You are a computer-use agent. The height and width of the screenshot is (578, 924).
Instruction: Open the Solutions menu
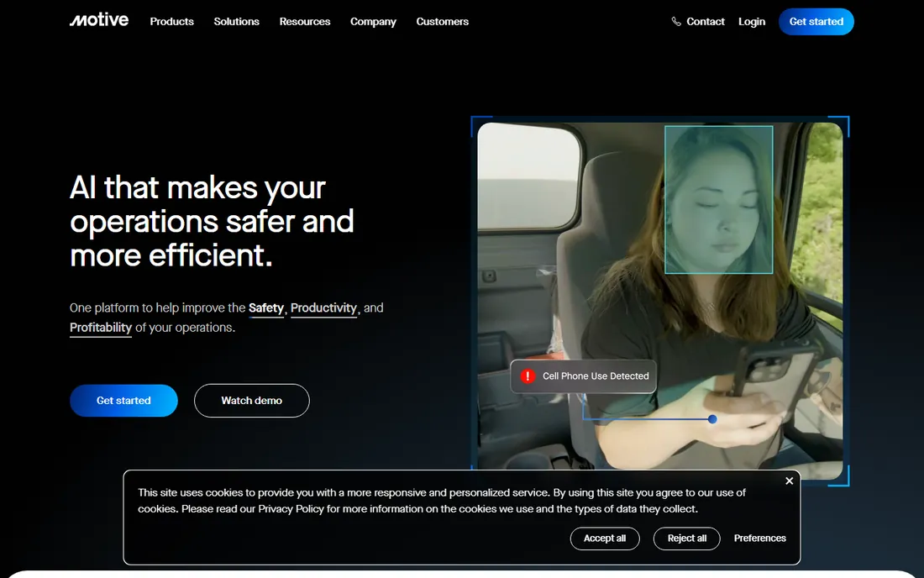pos(236,22)
